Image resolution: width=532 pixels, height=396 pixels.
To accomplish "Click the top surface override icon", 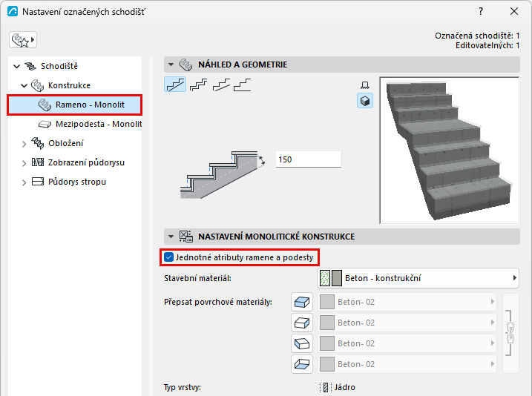I will coord(302,302).
